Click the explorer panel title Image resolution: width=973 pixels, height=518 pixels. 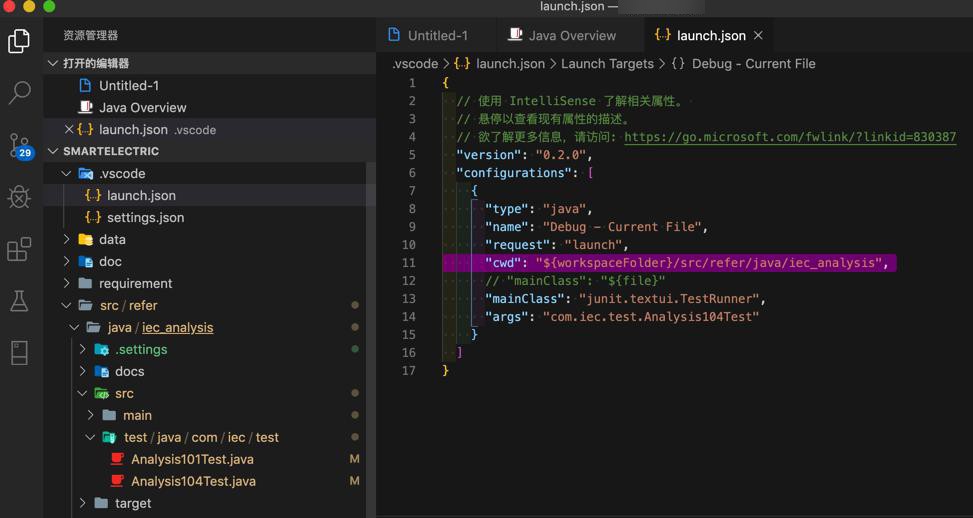(x=91, y=35)
